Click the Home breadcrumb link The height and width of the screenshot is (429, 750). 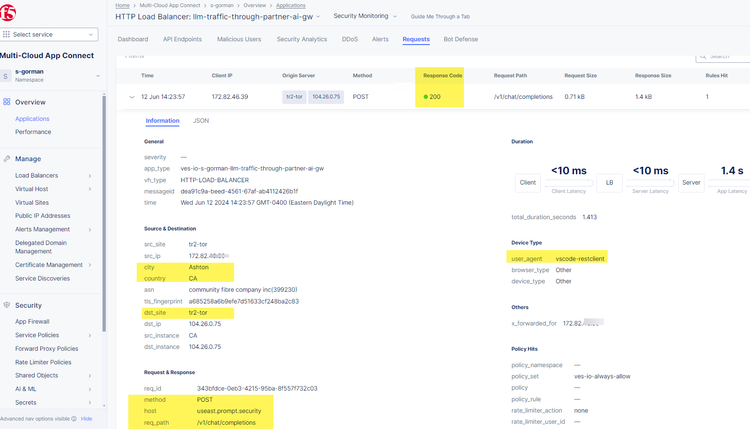click(x=122, y=5)
